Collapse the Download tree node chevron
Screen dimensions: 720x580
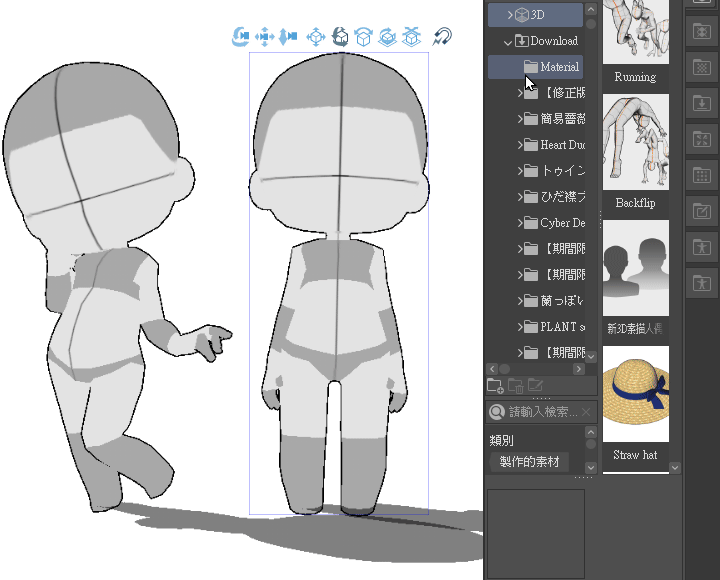click(507, 42)
